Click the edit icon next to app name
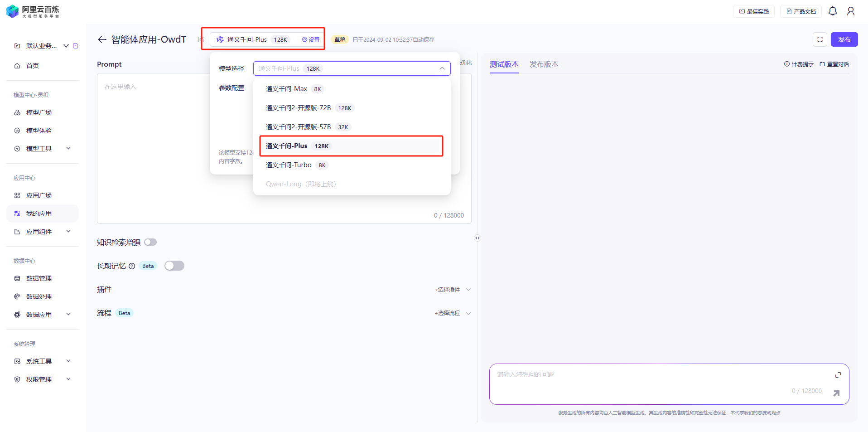This screenshot has width=868, height=432. [x=201, y=39]
